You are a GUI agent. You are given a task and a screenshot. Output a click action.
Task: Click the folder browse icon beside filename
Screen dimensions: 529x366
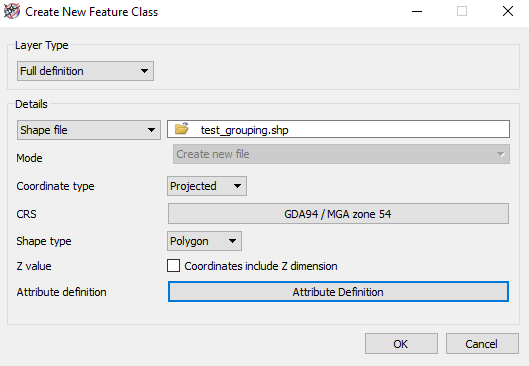[x=182, y=129]
